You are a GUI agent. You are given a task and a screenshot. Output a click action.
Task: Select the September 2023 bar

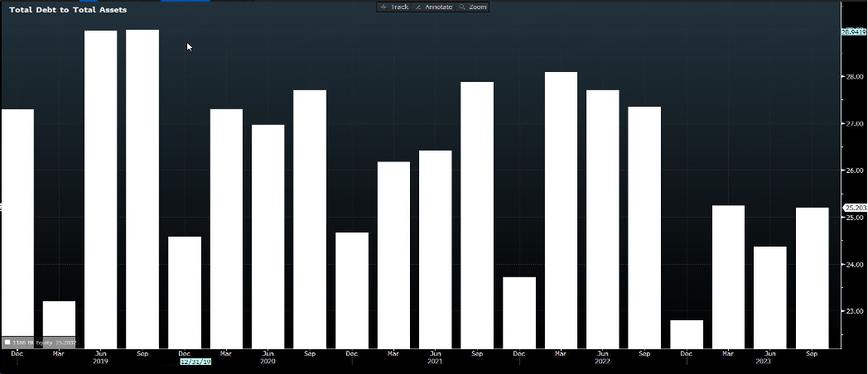tap(812, 278)
